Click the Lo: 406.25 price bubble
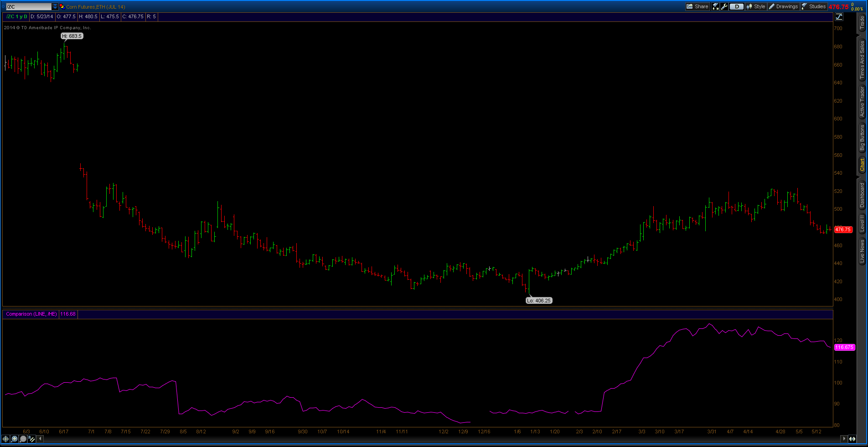 539,301
